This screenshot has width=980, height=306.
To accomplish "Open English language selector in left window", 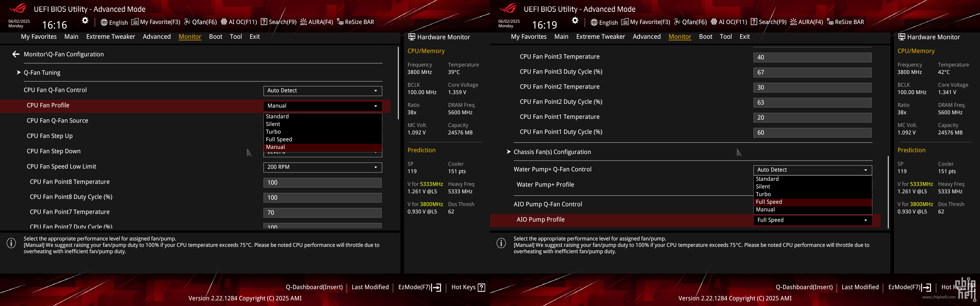I will (x=114, y=22).
